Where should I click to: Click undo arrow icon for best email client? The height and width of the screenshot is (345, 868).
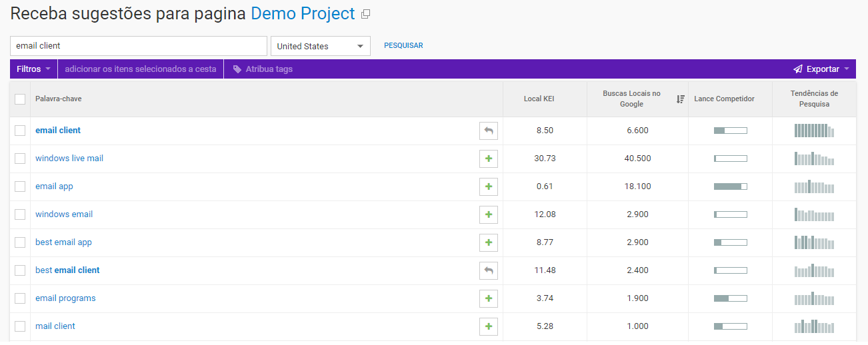(x=489, y=270)
